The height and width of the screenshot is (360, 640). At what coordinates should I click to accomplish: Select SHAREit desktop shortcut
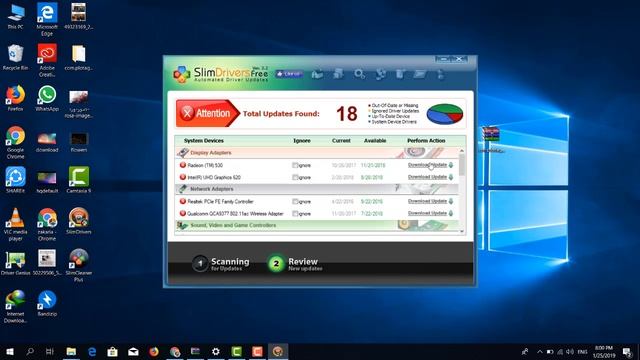coord(15,180)
